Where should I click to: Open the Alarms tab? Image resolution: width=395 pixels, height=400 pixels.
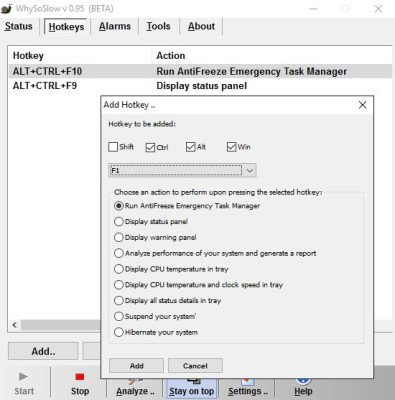point(115,26)
